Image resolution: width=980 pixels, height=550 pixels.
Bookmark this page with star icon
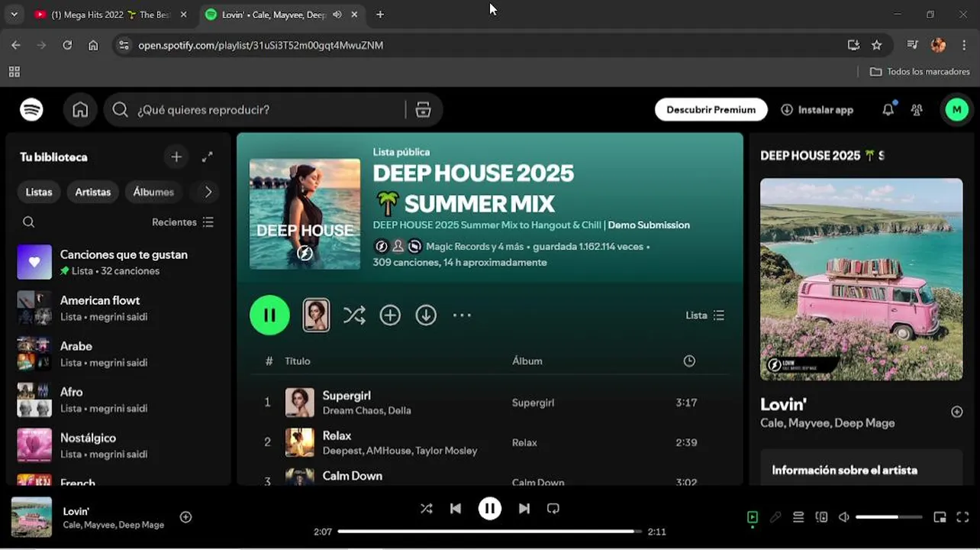[x=876, y=45]
